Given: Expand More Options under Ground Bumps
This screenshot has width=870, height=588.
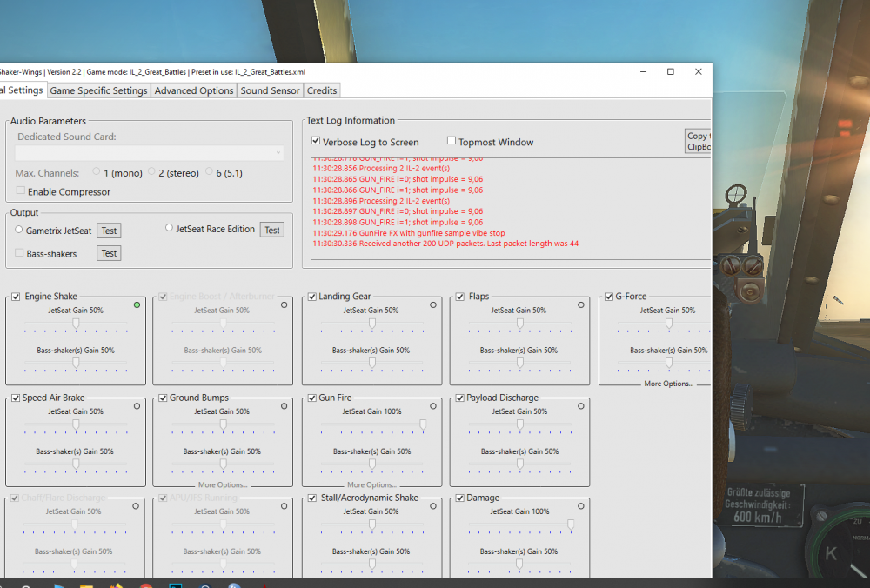Looking at the screenshot, I should pyautogui.click(x=223, y=484).
